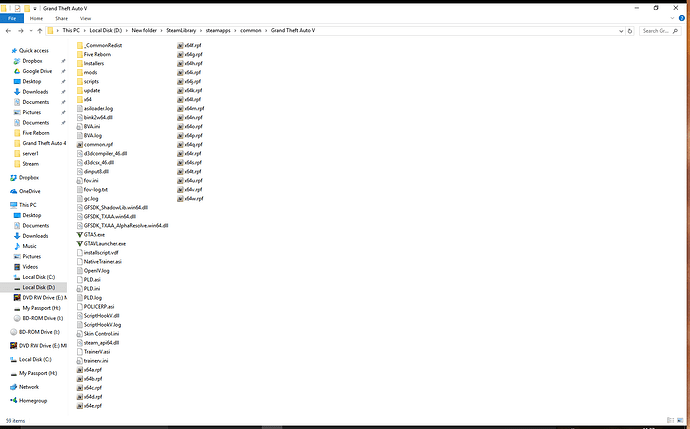Select the GTAVLauncher.exe icon

[80, 244]
